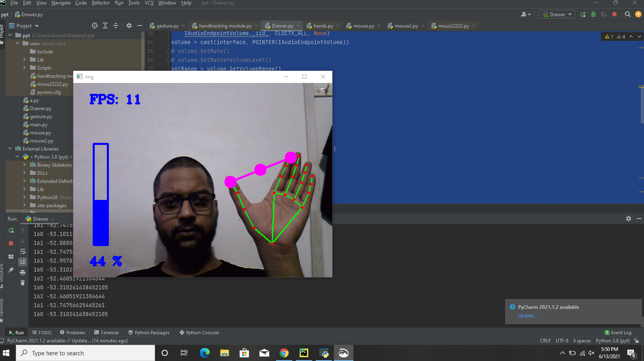Collapse the venv folder in Project tree
The image size is (644, 361).
[17, 43]
